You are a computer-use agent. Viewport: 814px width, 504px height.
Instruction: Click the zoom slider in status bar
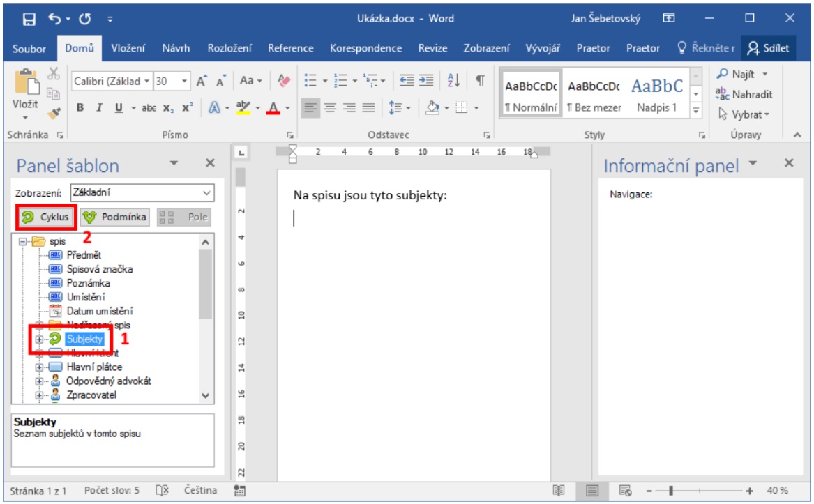670,491
